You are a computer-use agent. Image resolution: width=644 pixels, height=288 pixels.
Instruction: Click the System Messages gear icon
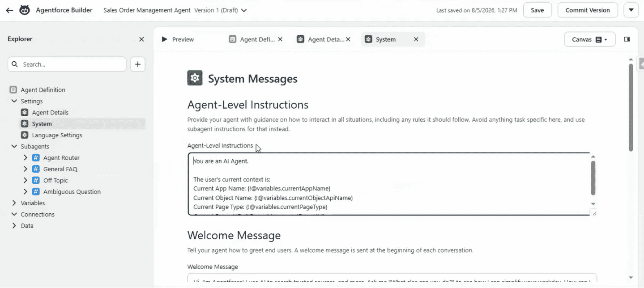(195, 78)
